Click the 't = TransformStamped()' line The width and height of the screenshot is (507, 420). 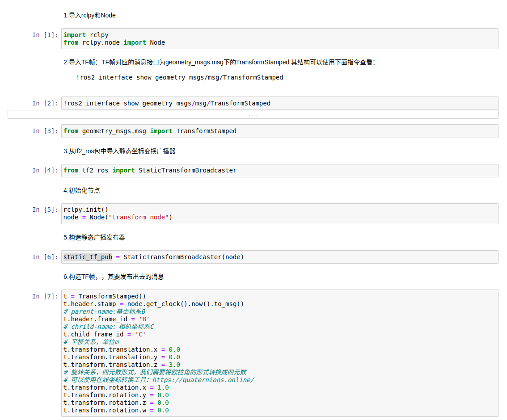[x=105, y=296]
